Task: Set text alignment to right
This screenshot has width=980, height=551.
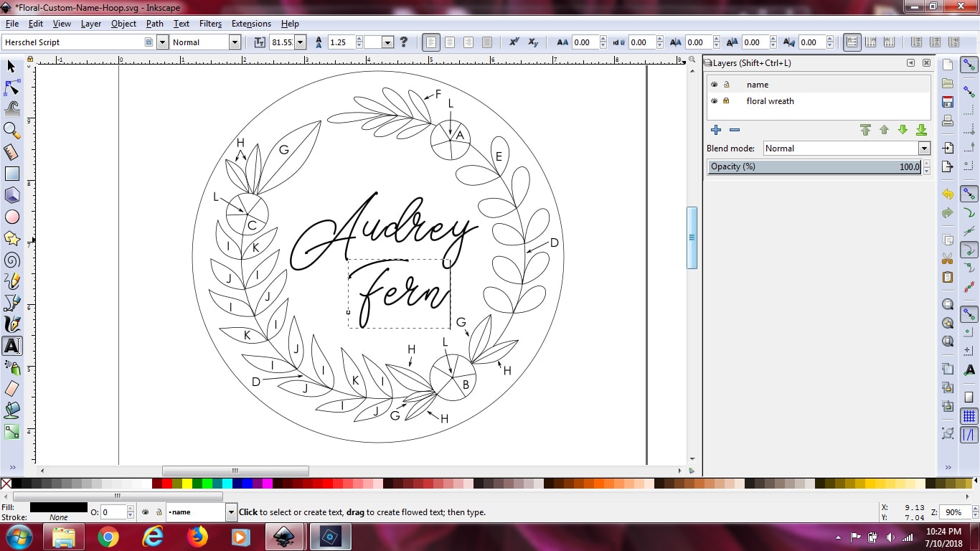Action: [x=468, y=42]
